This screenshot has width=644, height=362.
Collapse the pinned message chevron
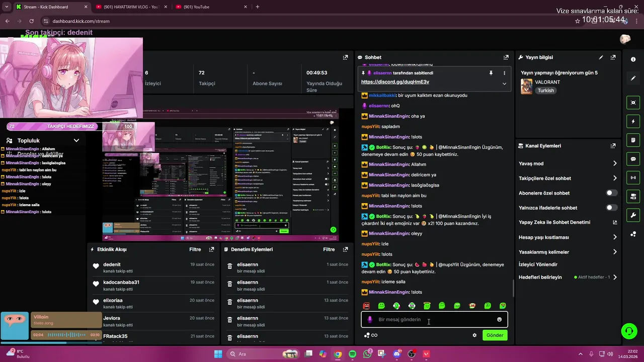click(x=504, y=83)
